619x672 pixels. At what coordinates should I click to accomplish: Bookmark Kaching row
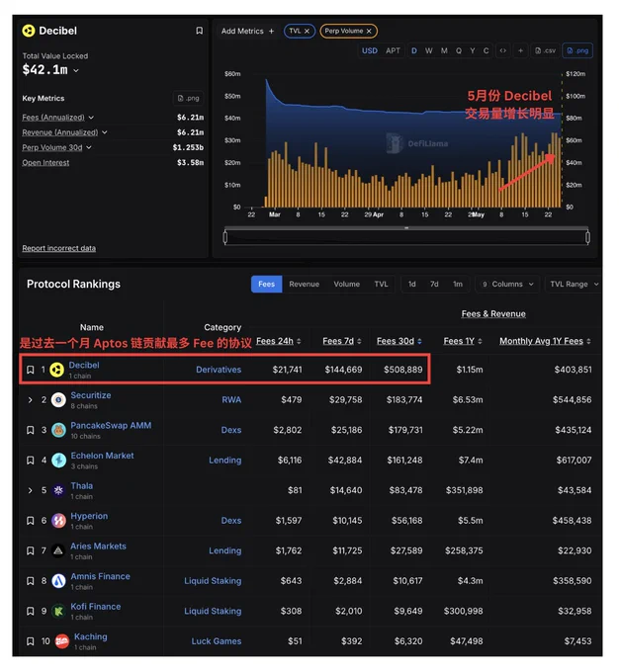point(30,641)
